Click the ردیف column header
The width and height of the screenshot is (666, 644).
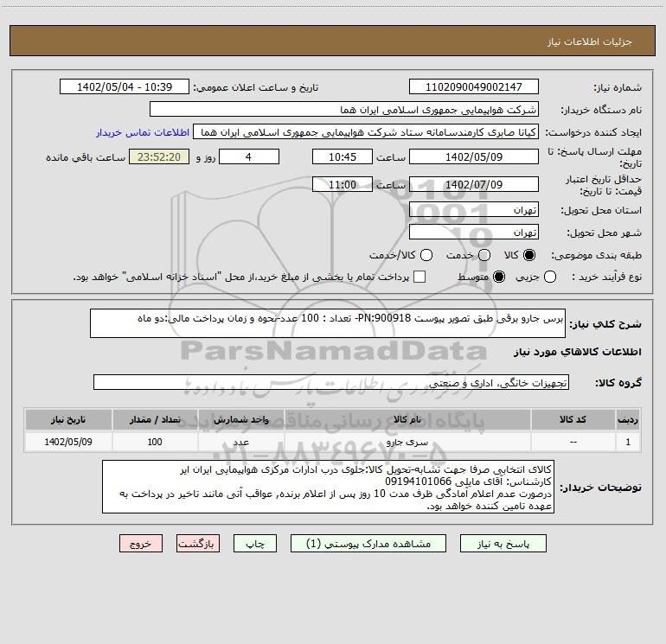(628, 419)
